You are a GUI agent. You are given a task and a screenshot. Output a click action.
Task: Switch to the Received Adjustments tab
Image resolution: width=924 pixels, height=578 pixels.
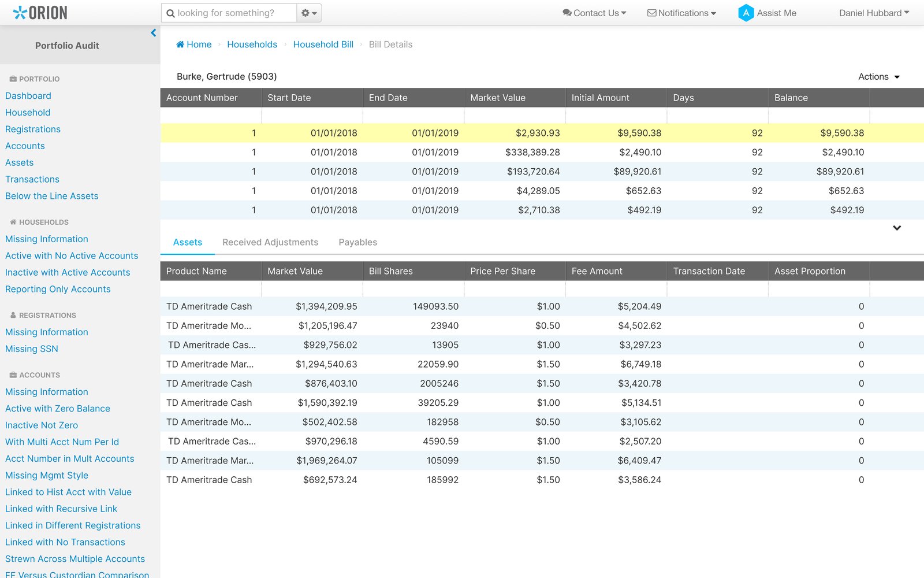pos(270,242)
